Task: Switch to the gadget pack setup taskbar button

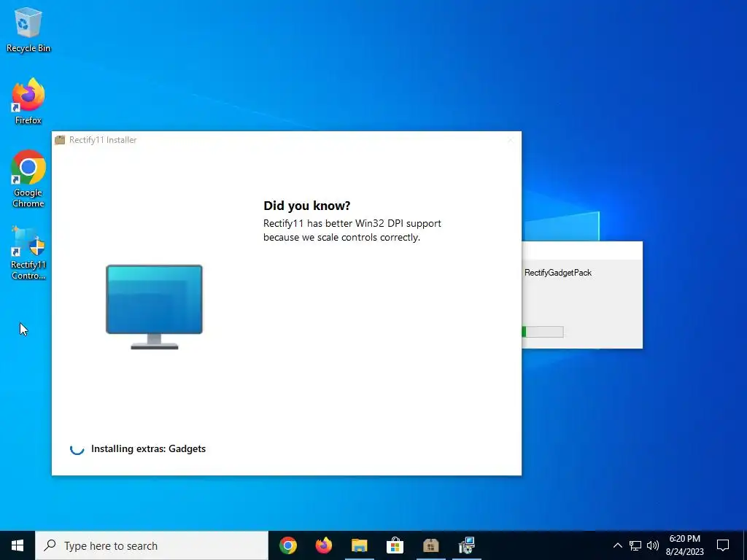Action: click(466, 545)
